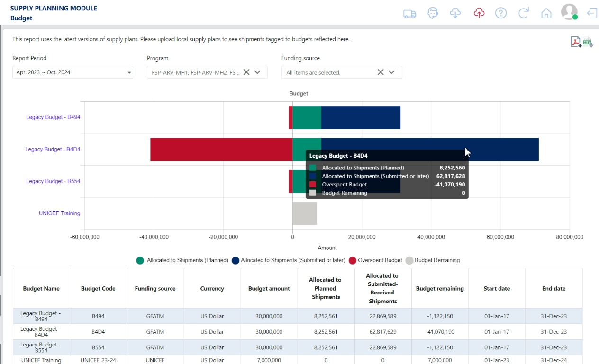Click the 01-Jan-23 start date cell

tap(497, 360)
